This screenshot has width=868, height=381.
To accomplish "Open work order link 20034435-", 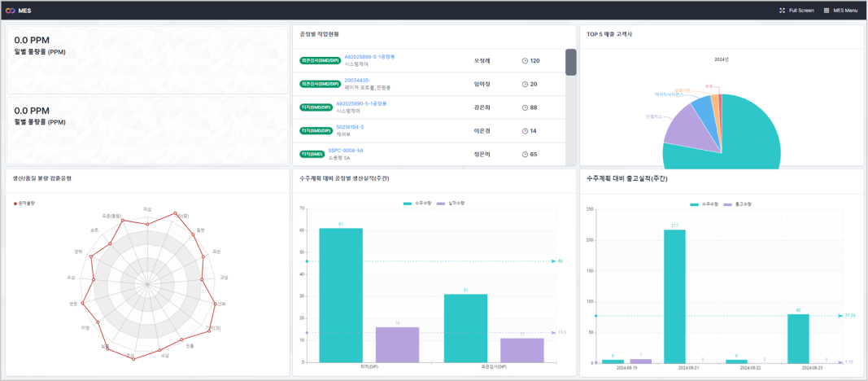I will click(x=356, y=80).
